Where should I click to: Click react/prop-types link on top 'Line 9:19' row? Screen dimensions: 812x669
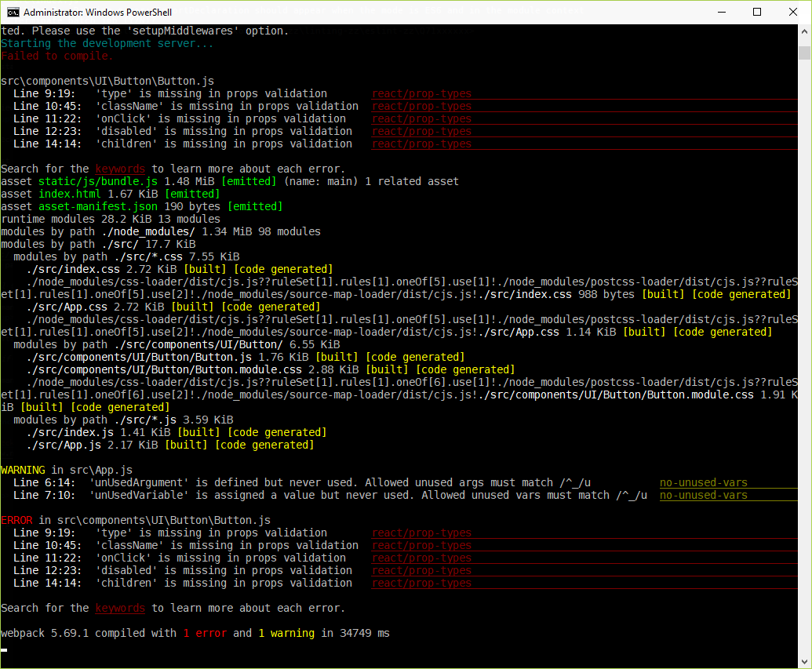pyautogui.click(x=421, y=93)
